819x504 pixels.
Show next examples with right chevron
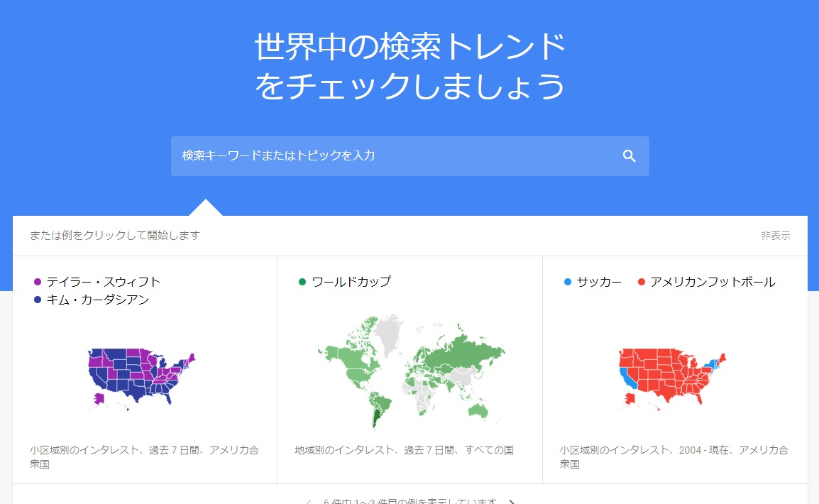pos(512,501)
